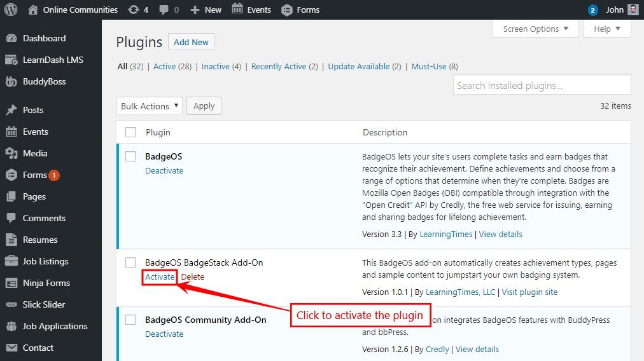This screenshot has height=361, width=644.
Task: Open Dashboard from the sidebar
Action: pyautogui.click(x=44, y=38)
